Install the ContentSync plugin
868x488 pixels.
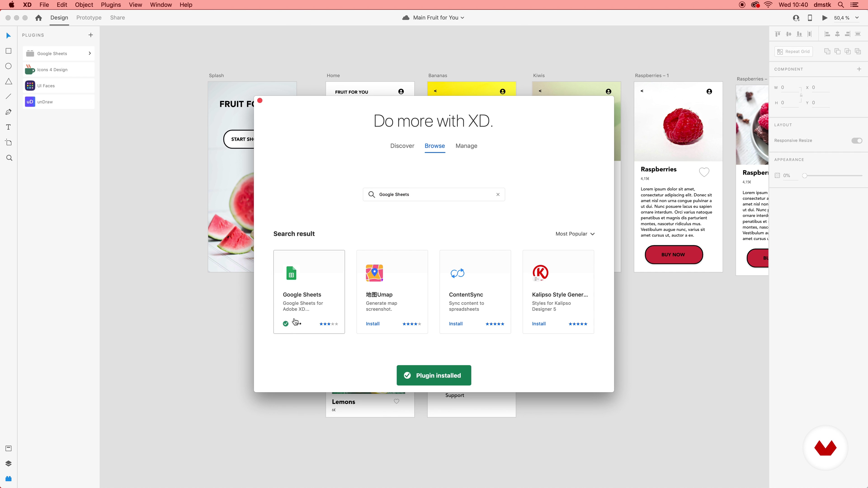tap(455, 324)
